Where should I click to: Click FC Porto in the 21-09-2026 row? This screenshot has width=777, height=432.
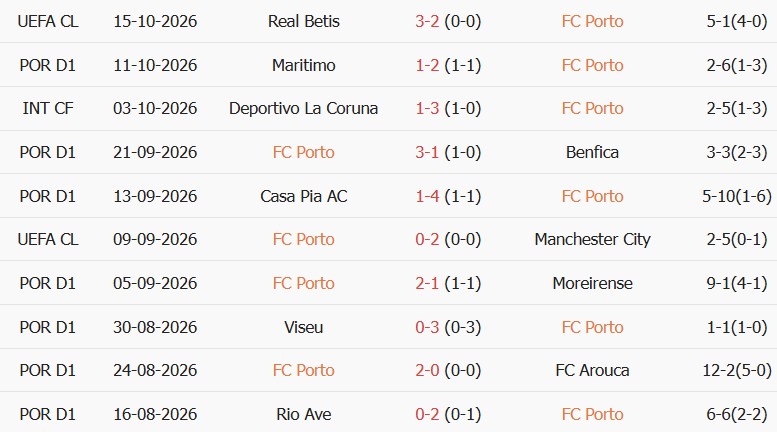pyautogui.click(x=304, y=152)
